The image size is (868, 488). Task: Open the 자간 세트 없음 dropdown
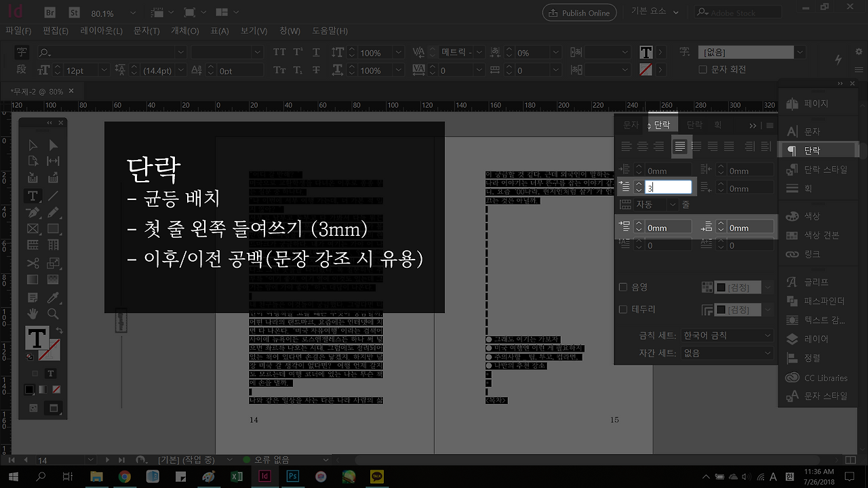click(x=727, y=353)
